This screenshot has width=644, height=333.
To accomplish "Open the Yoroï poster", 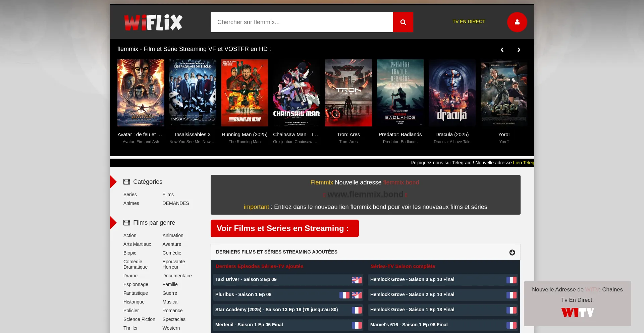I will [504, 93].
